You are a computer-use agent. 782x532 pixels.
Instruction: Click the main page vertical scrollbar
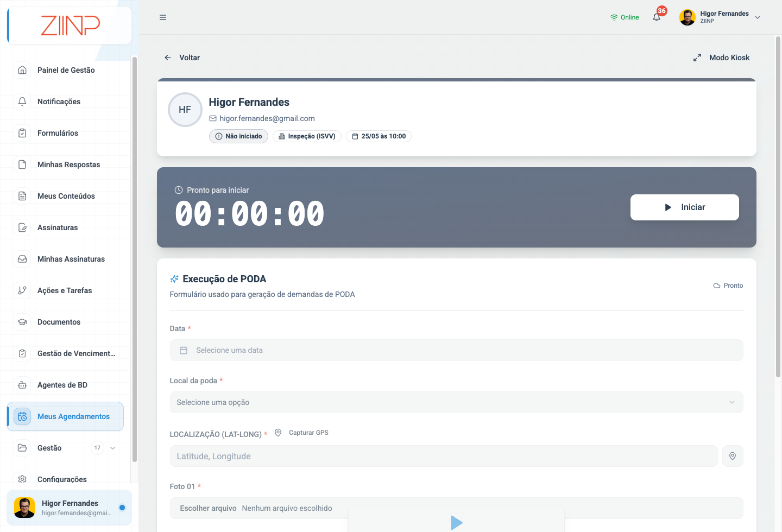778,206
